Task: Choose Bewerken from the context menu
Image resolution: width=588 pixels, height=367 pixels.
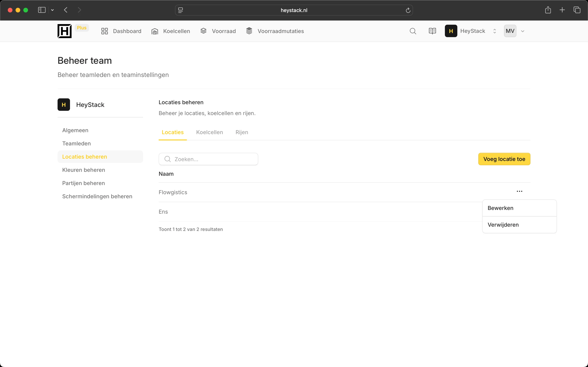Action: pos(519,208)
